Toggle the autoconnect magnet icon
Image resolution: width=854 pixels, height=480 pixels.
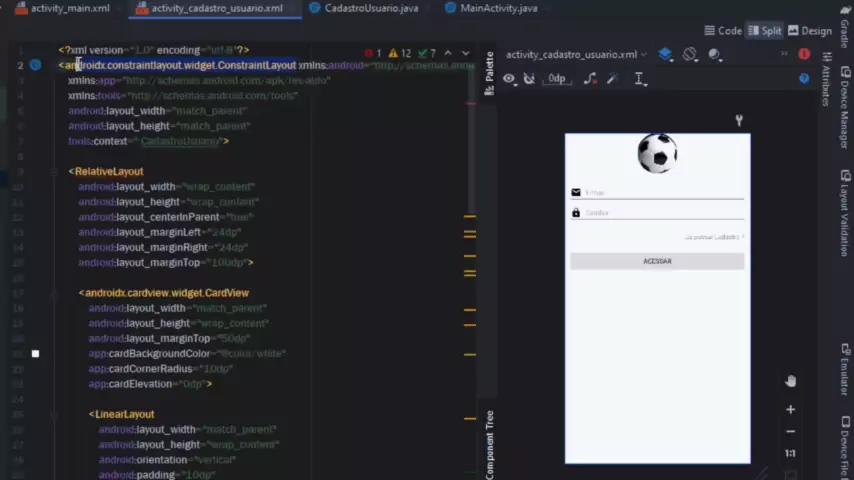click(530, 78)
